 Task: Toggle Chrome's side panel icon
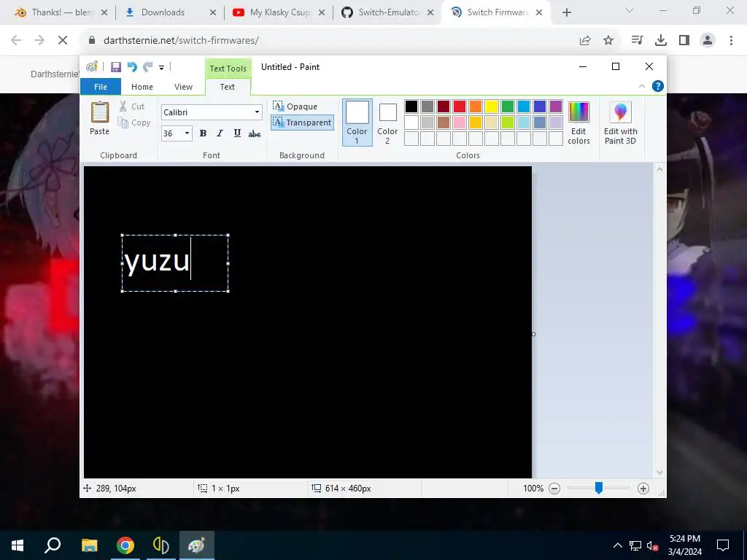(684, 41)
